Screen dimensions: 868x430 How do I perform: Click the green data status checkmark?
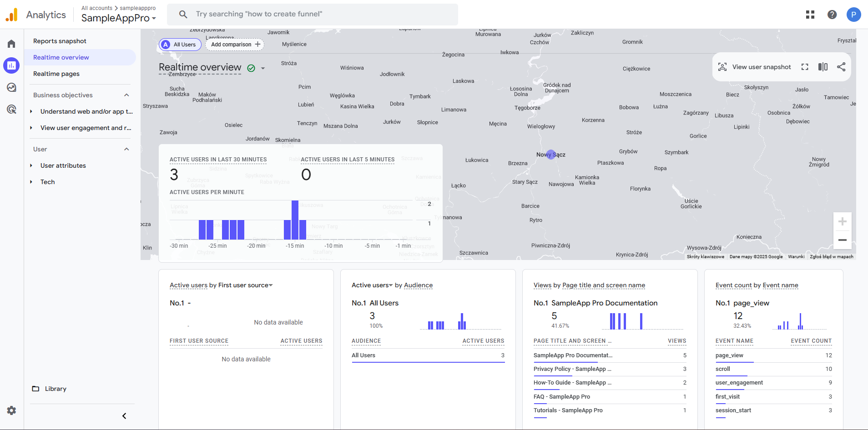click(251, 68)
